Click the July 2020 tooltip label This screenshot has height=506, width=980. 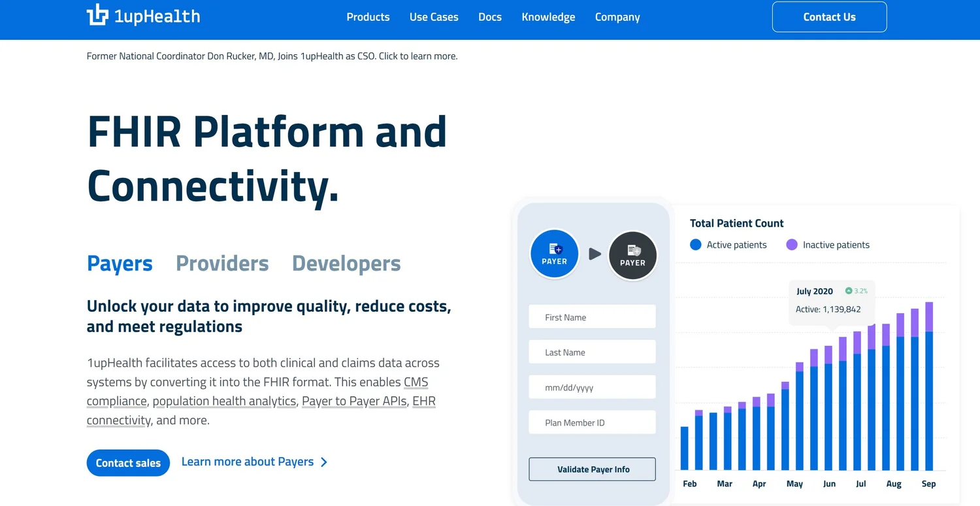[815, 292]
